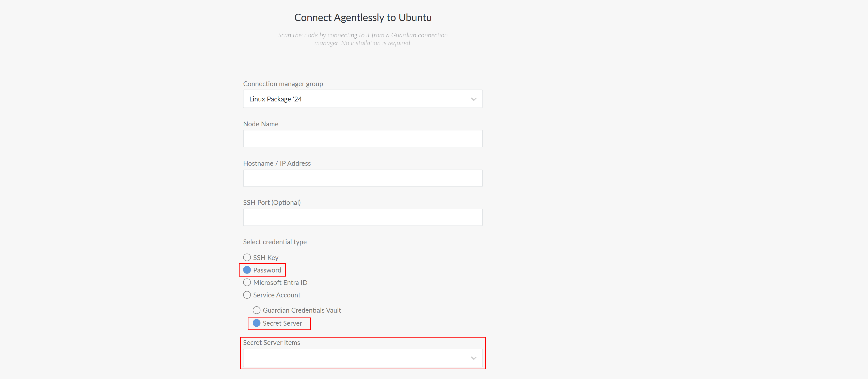Click the SSH Port (Optional) field
868x379 pixels.
pos(362,218)
